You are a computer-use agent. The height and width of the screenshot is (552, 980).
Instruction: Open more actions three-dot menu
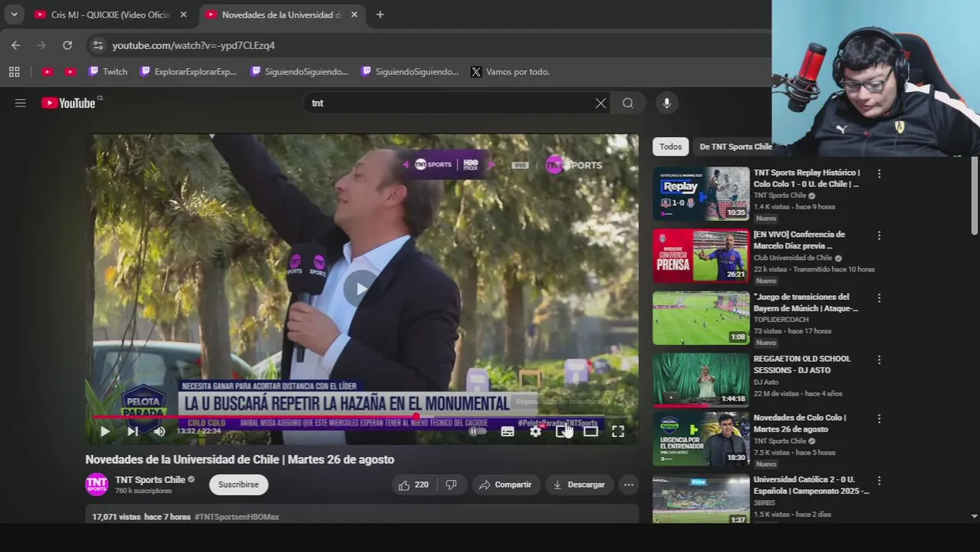click(629, 485)
